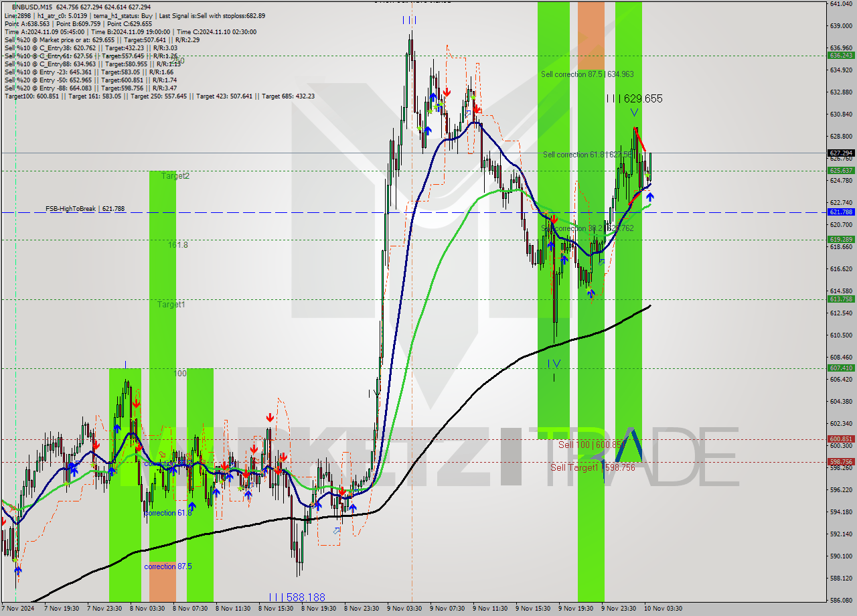Image resolution: width=857 pixels, height=616 pixels.
Task: Click the 'Sell %10 @ Entry -23: 645.361' line
Action: pos(89,72)
